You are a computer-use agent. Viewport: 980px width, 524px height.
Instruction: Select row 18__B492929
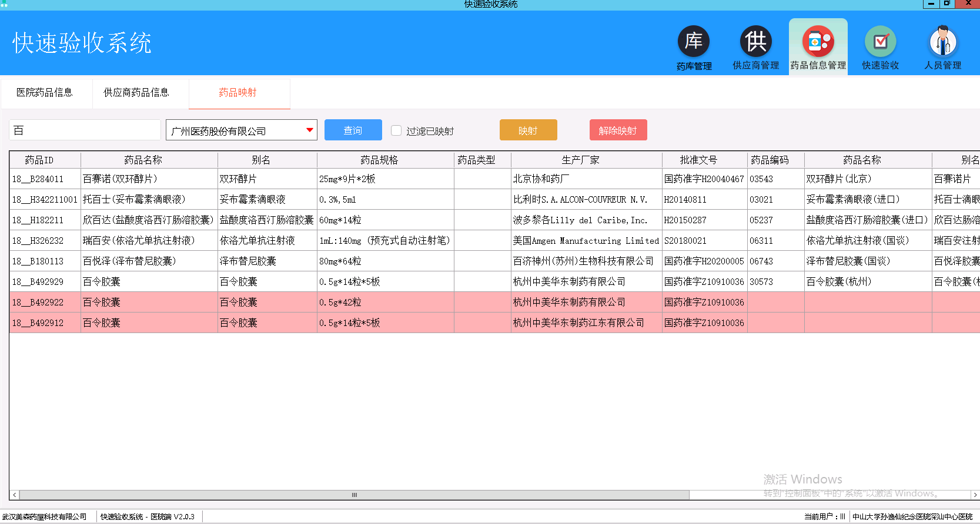[495, 281]
